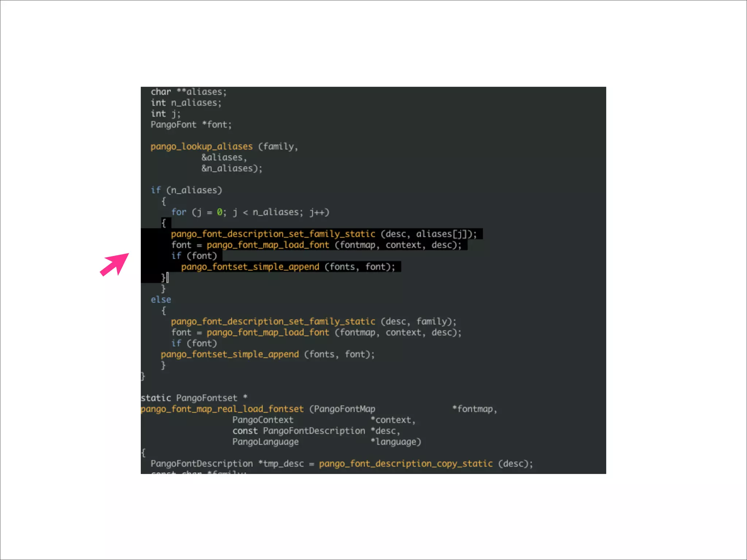747x560 pixels.
Task: Click pango_lookup_aliases function call
Action: (201, 147)
